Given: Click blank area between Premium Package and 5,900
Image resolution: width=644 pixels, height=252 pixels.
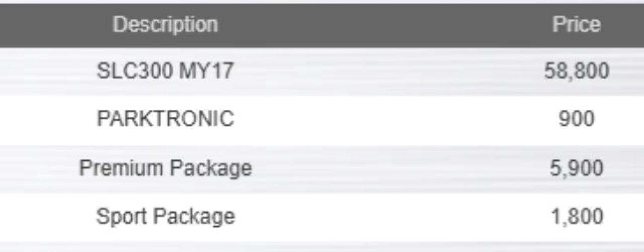Looking at the screenshot, I should pos(400,168).
